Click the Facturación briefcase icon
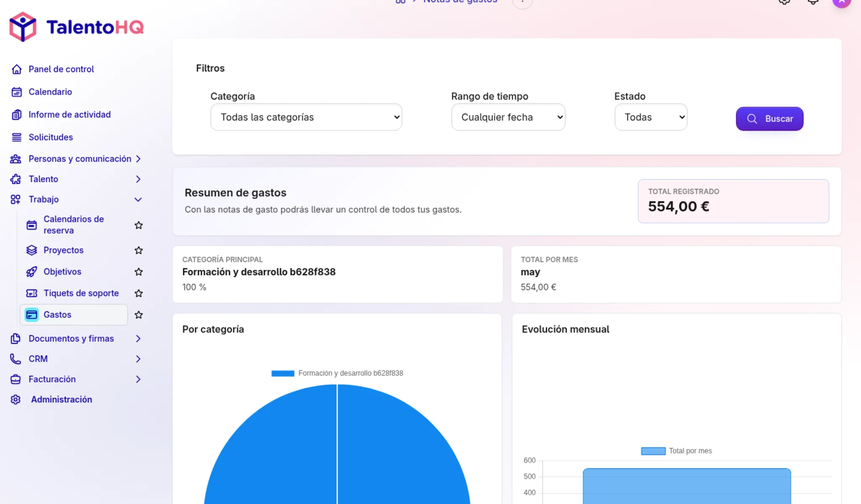This screenshot has height=504, width=861. click(x=16, y=379)
